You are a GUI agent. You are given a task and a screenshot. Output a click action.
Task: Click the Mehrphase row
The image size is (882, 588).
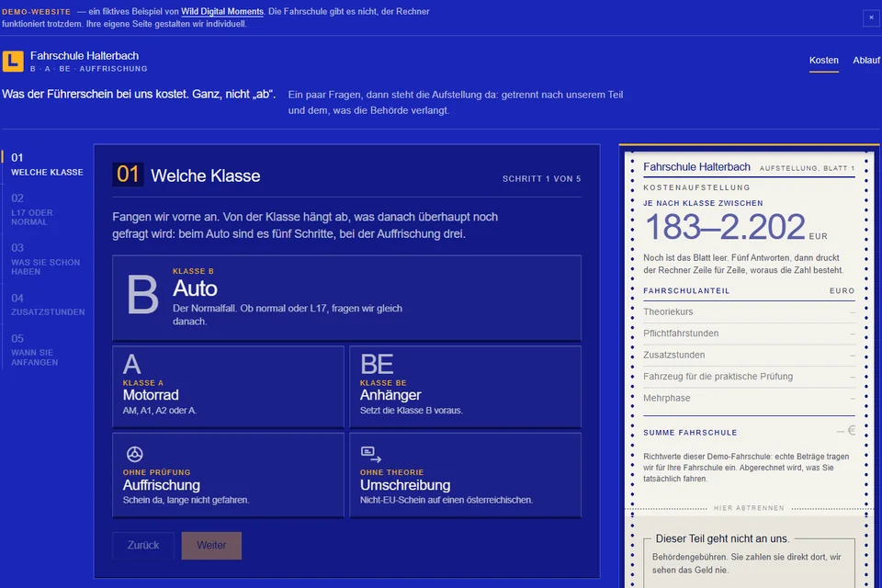pyautogui.click(x=750, y=398)
